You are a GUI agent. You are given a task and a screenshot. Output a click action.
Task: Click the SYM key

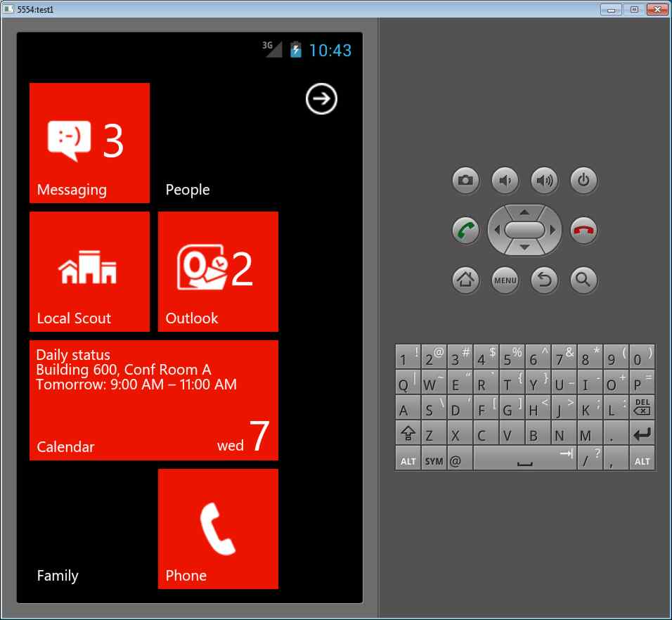coord(434,458)
